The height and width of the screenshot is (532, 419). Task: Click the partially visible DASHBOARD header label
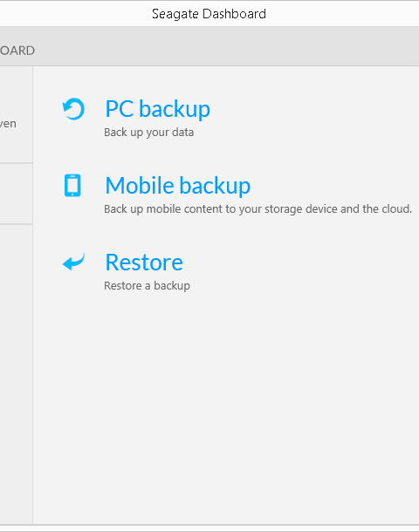(17, 51)
